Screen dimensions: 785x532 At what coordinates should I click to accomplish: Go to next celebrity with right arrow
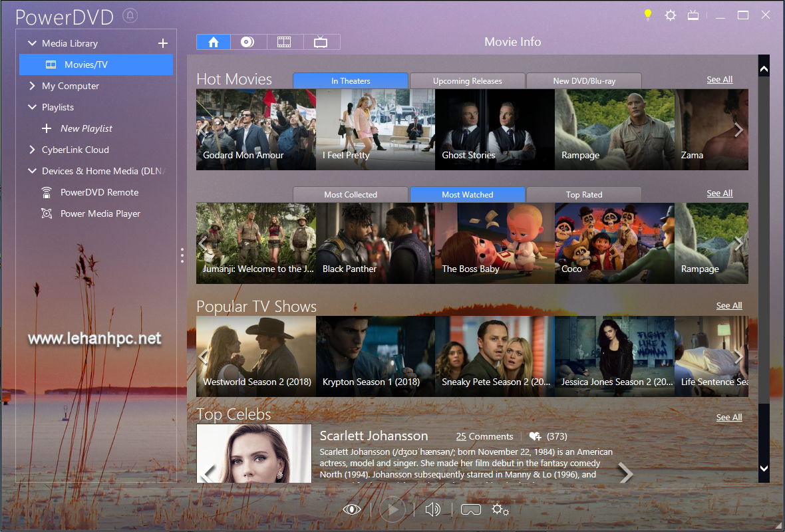tap(625, 472)
